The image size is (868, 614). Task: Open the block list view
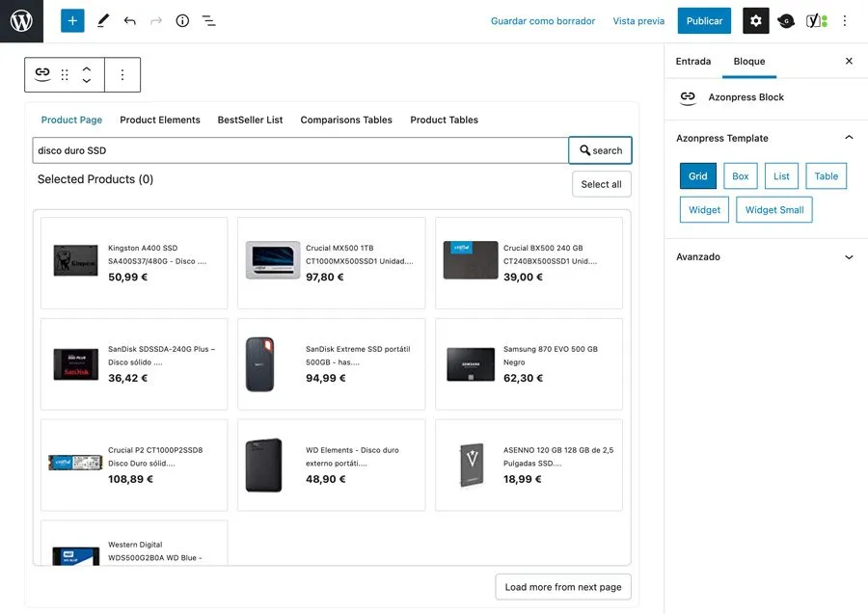(x=208, y=21)
